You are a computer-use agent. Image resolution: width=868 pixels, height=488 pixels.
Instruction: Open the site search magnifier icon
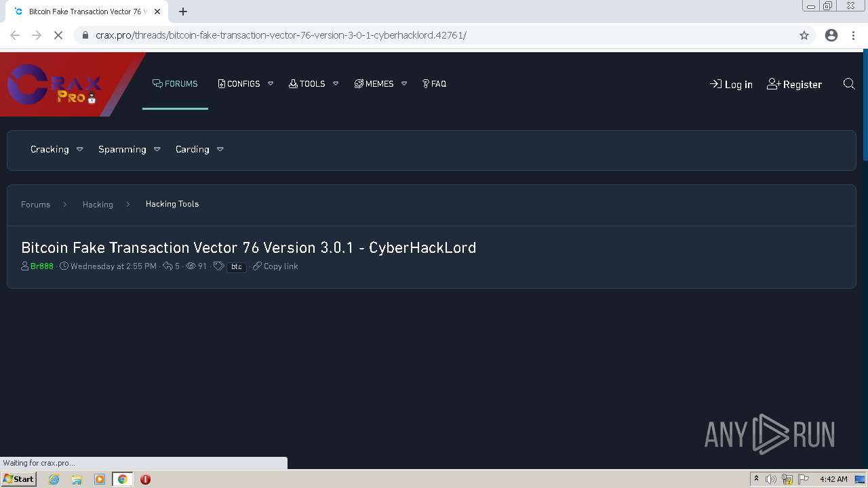coord(849,84)
